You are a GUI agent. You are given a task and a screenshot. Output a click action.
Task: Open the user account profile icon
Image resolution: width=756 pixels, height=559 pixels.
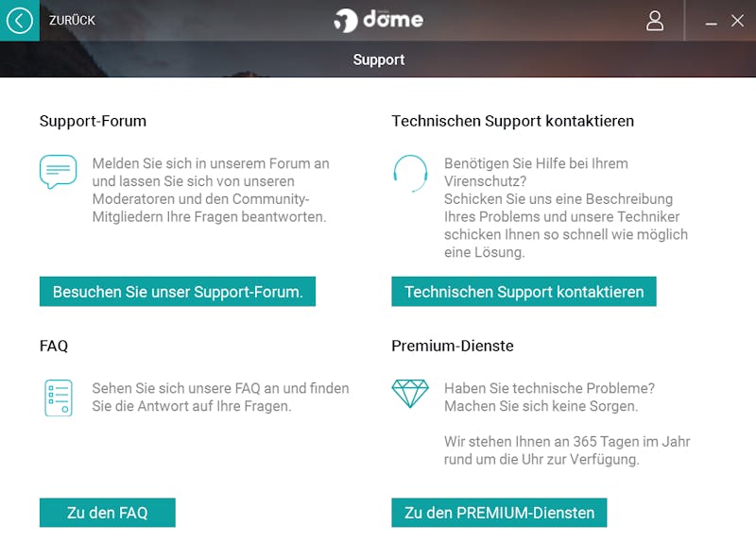654,21
